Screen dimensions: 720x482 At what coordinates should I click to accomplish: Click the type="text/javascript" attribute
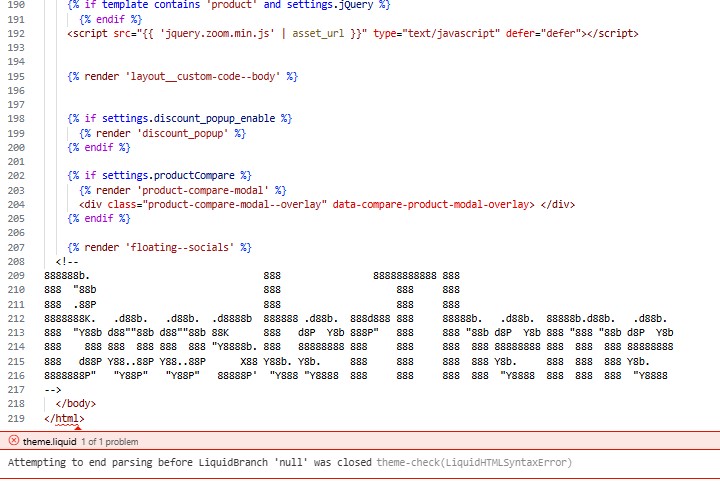pyautogui.click(x=436, y=34)
